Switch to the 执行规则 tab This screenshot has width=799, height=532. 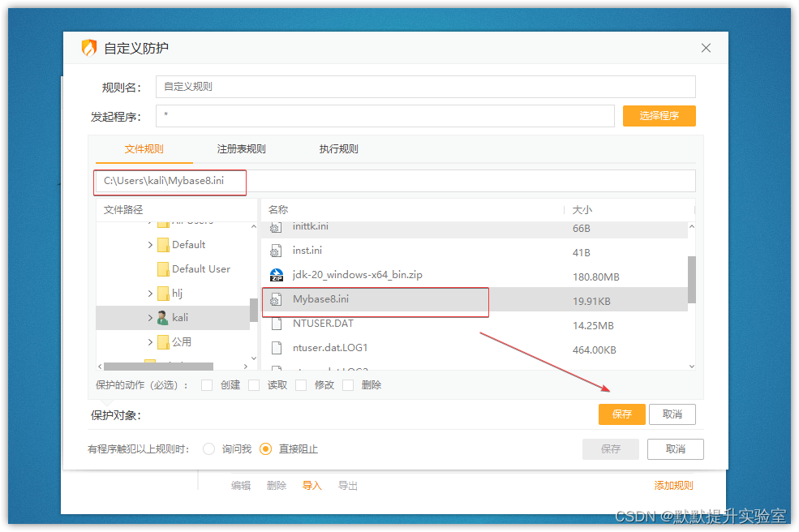click(x=339, y=149)
